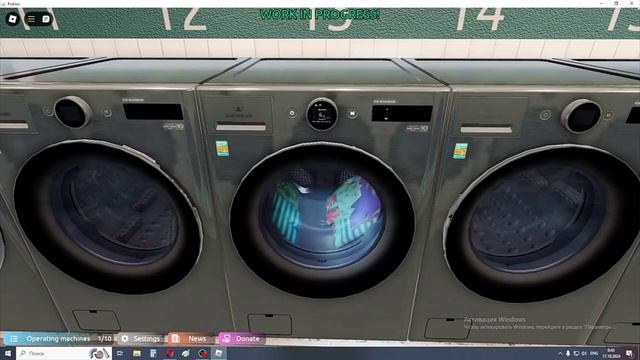Open the Calculator taskbar icon
The height and width of the screenshot is (360, 640).
[x=153, y=353]
